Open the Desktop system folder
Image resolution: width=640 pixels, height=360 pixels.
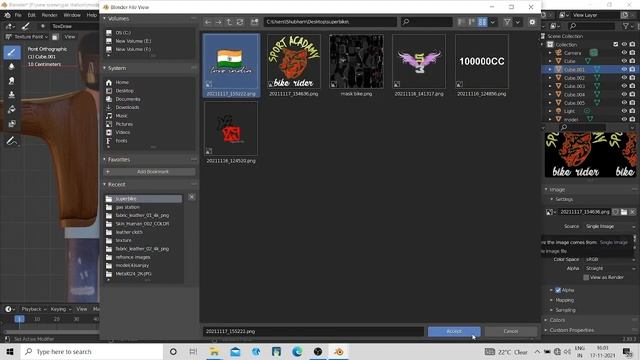[x=124, y=91]
